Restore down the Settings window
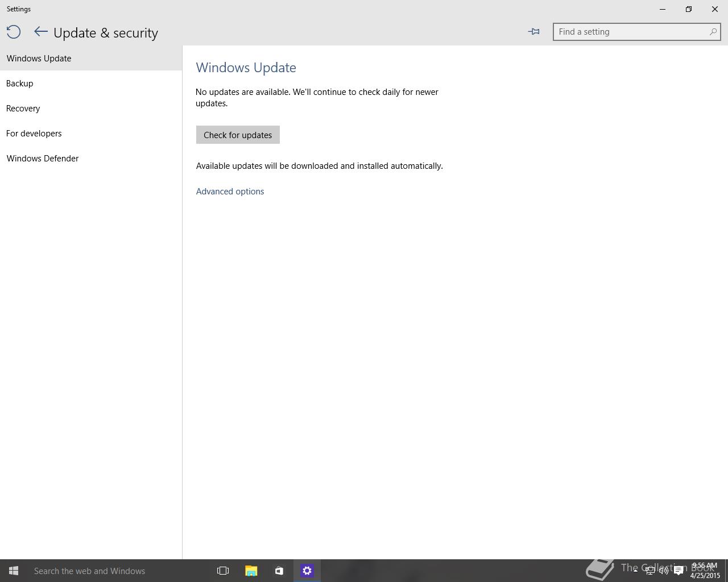The height and width of the screenshot is (582, 728). 689,9
